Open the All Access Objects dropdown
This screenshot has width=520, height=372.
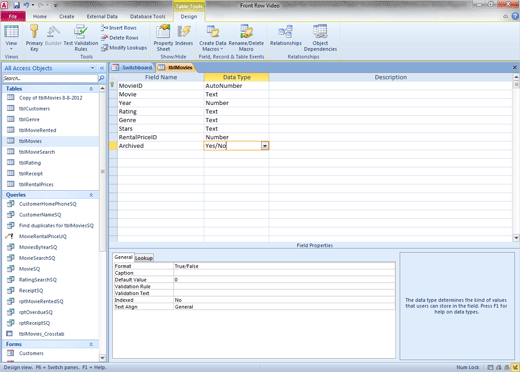pyautogui.click(x=92, y=68)
